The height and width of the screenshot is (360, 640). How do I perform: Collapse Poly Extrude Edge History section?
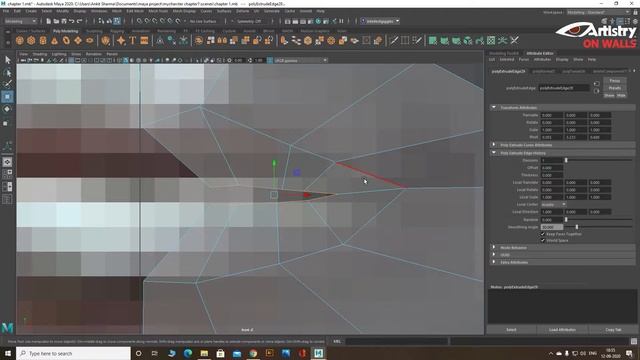(x=494, y=153)
